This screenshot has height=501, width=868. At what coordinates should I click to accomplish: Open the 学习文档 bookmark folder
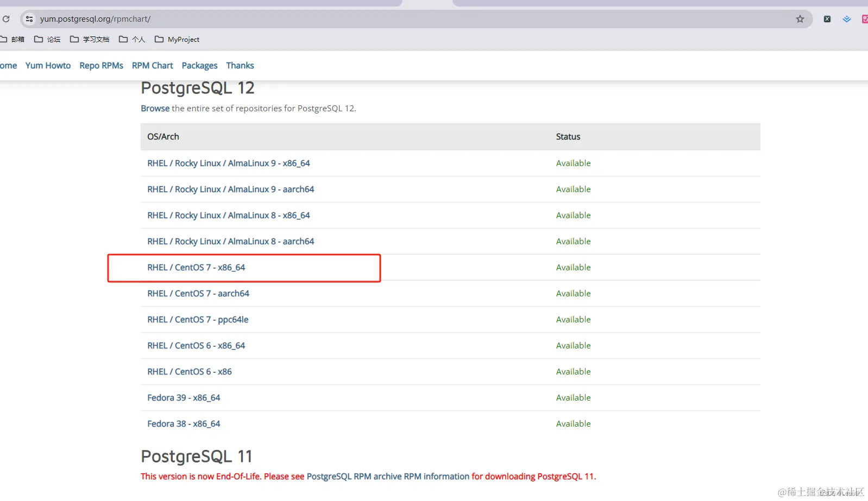(90, 39)
